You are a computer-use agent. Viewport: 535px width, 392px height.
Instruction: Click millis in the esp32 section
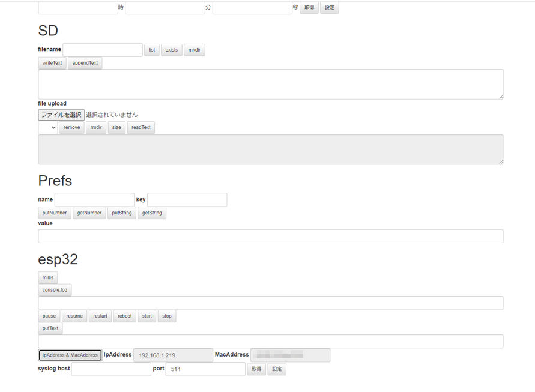[47, 277]
